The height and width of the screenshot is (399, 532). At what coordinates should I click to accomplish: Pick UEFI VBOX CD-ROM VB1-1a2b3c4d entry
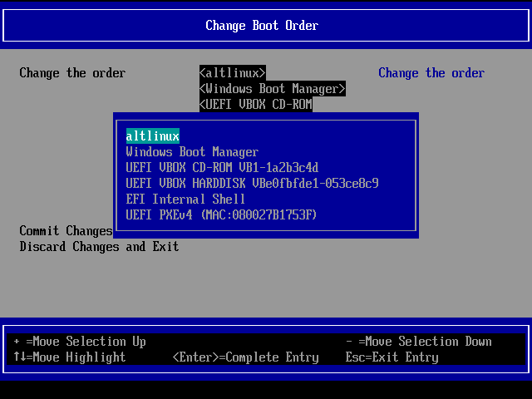222,168
